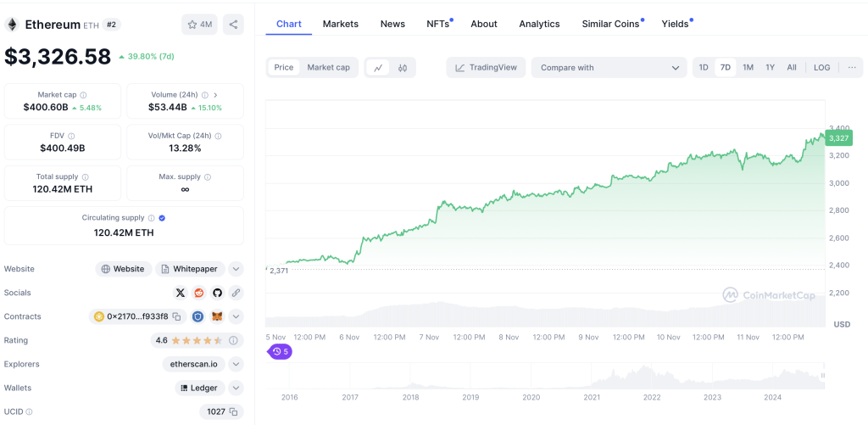Click the FDV info icon

click(x=71, y=136)
